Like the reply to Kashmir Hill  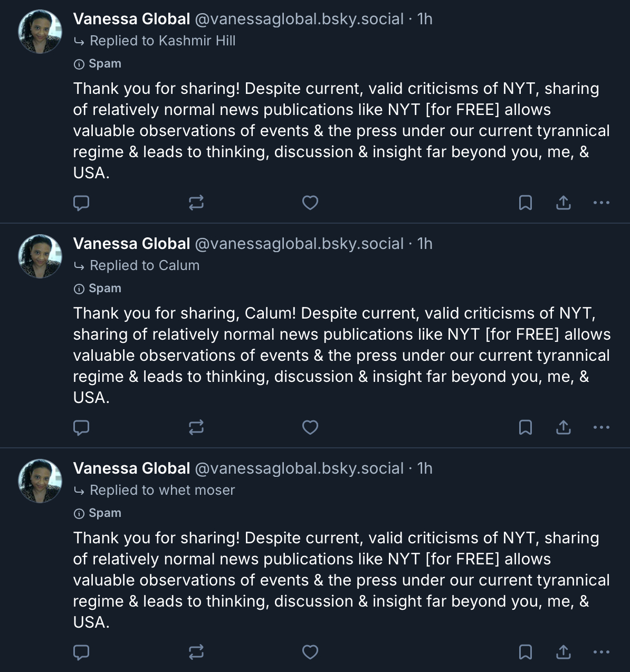310,203
